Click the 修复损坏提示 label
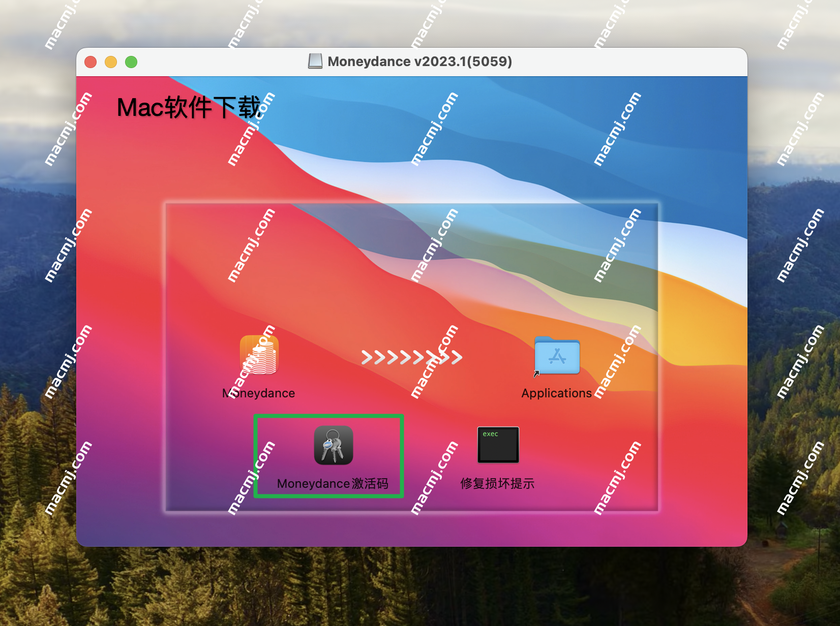The width and height of the screenshot is (840, 626). pos(497,484)
